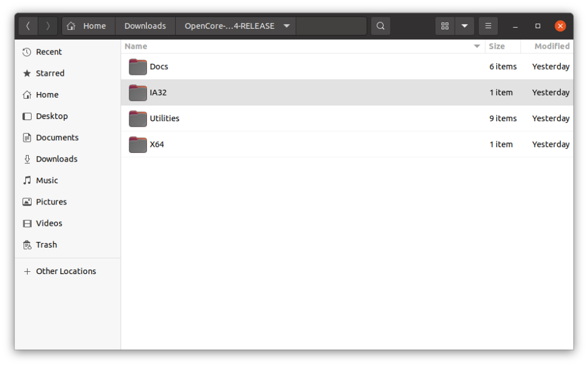Click the X64 folder icon
The image size is (588, 366).
138,145
